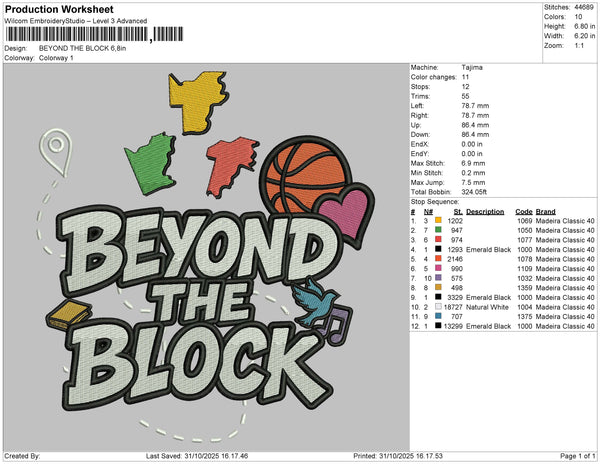Click the pink swatch beside stitch count 990
The width and height of the screenshot is (600, 464).
click(x=438, y=268)
